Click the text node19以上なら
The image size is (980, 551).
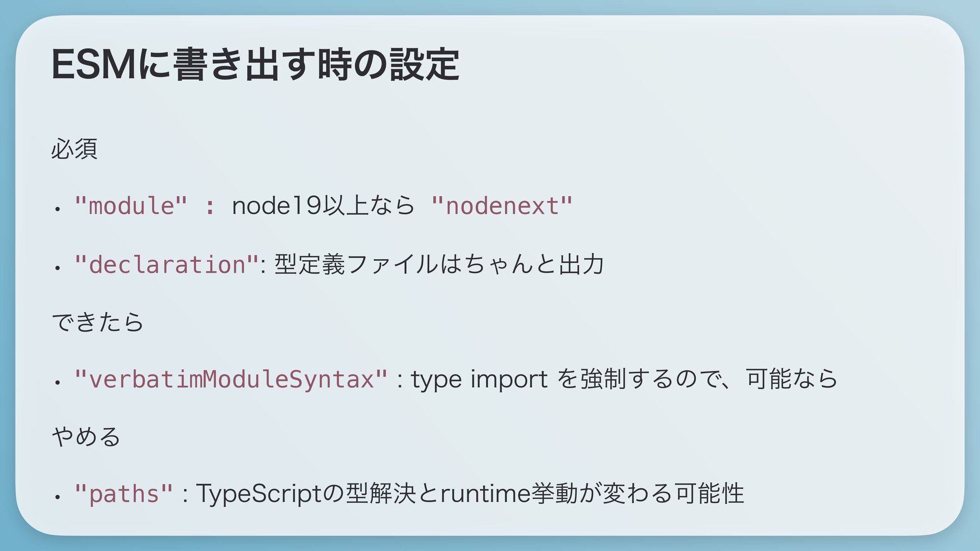coord(323,206)
